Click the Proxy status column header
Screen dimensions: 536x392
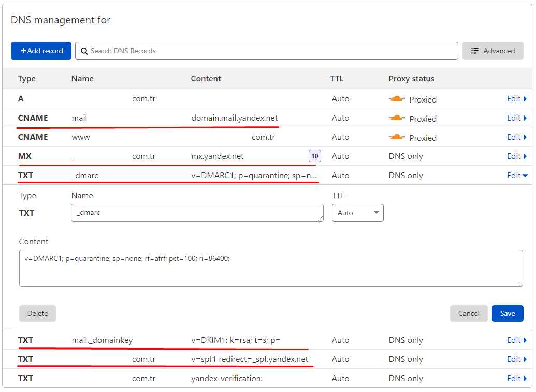click(412, 79)
